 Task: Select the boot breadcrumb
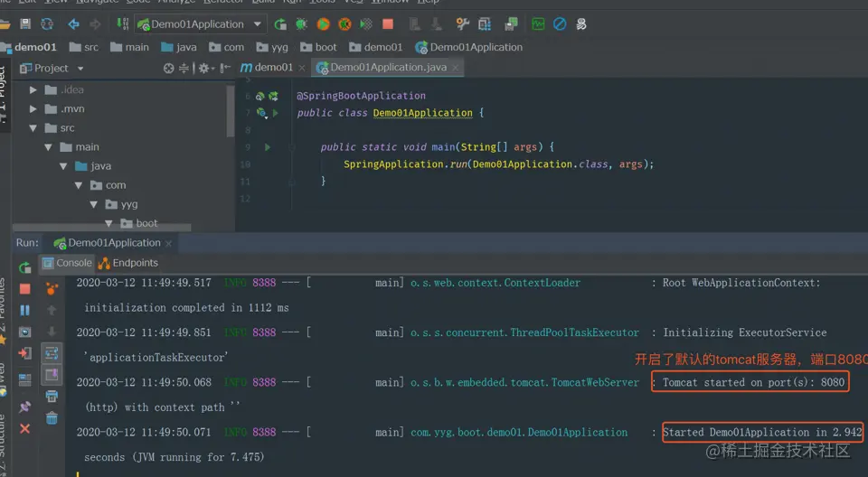coord(318,47)
